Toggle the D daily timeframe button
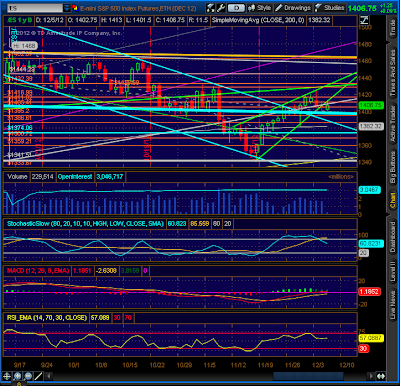 click(236, 8)
